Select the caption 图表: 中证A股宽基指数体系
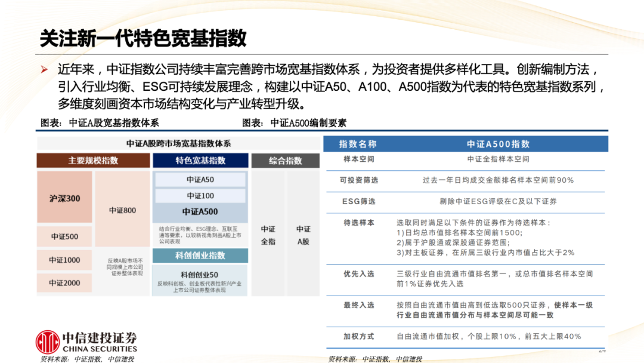The height and width of the screenshot is (363, 644). 100,123
